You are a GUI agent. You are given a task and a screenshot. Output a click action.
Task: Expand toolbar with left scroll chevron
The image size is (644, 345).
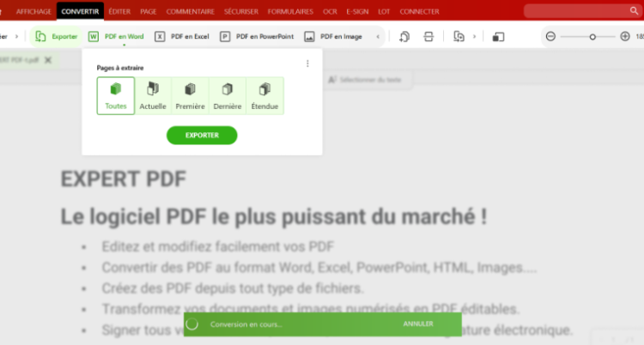coord(5,37)
